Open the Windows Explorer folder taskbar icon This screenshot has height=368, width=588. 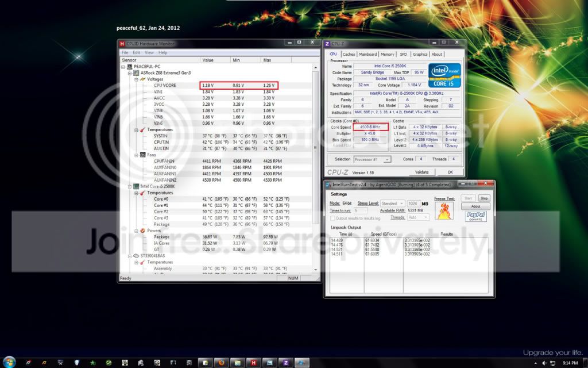(x=237, y=363)
